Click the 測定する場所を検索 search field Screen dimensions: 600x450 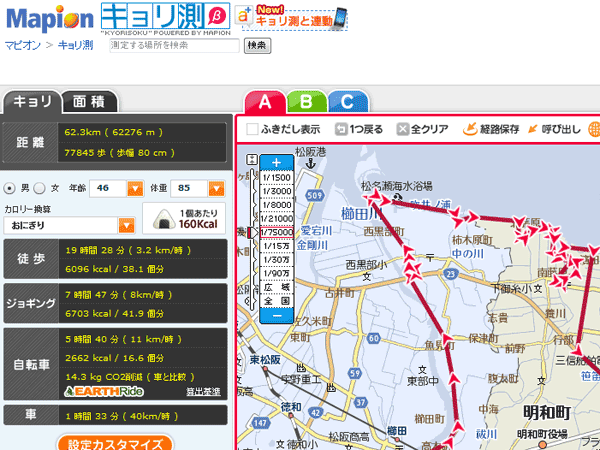point(174,46)
